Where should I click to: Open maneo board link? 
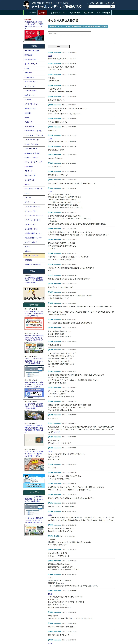tap(34, 193)
